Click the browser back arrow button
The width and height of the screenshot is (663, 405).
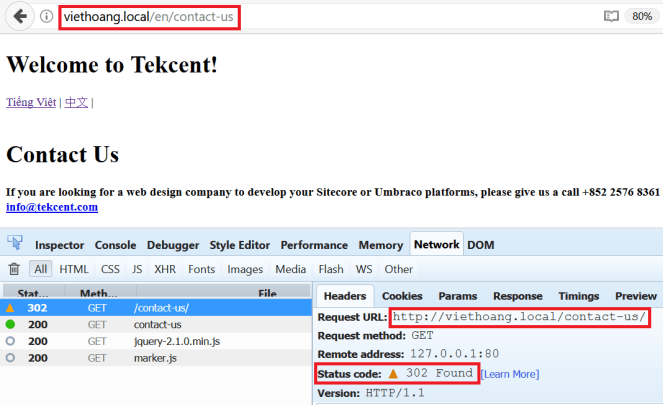(20, 16)
